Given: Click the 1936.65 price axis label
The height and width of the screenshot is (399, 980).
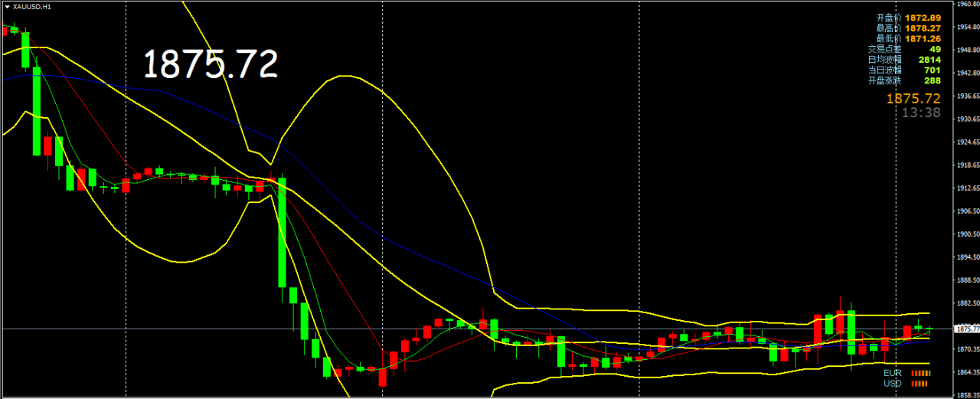Looking at the screenshot, I should [x=968, y=96].
